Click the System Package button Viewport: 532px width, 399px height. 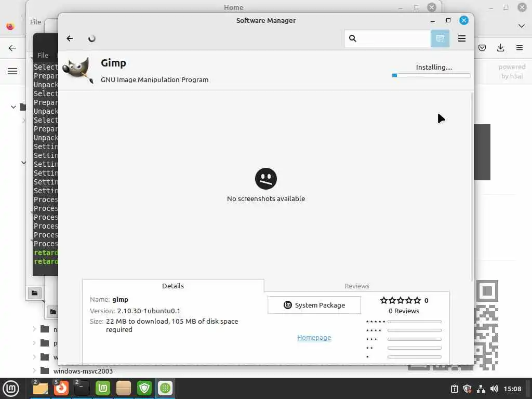314,305
